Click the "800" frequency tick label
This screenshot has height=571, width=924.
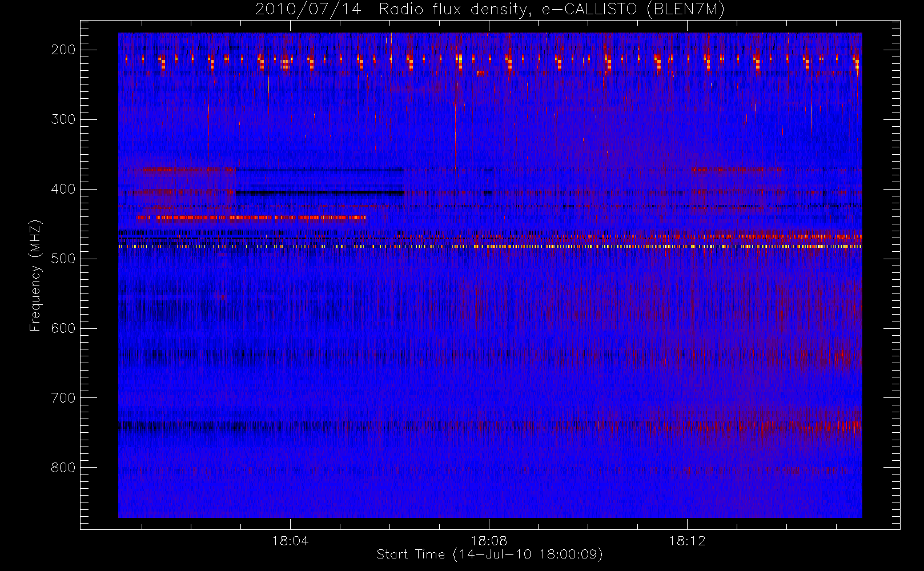pos(63,468)
